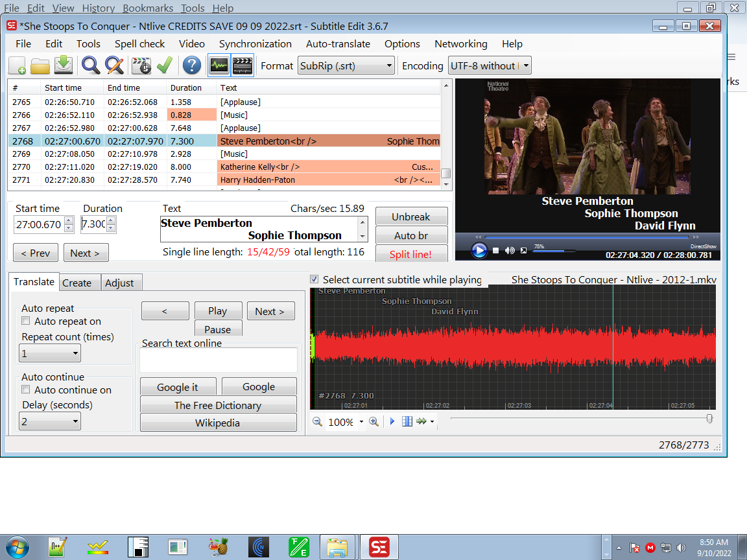The image size is (747, 560).
Task: Open the file explorer taskbar icon
Action: [x=337, y=548]
